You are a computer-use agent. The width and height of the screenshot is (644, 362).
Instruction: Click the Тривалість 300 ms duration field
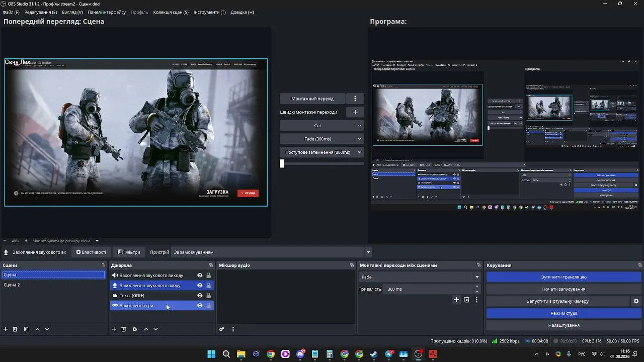click(x=428, y=289)
